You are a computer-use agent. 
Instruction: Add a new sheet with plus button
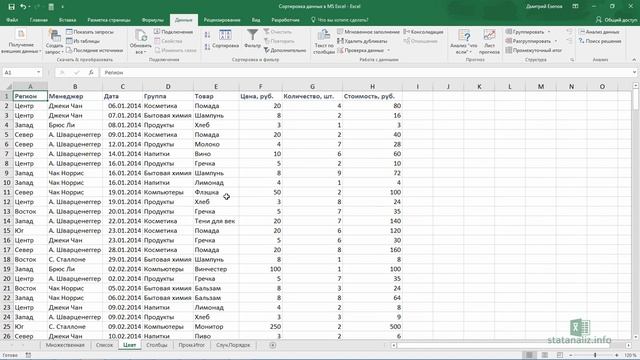tap(273, 345)
